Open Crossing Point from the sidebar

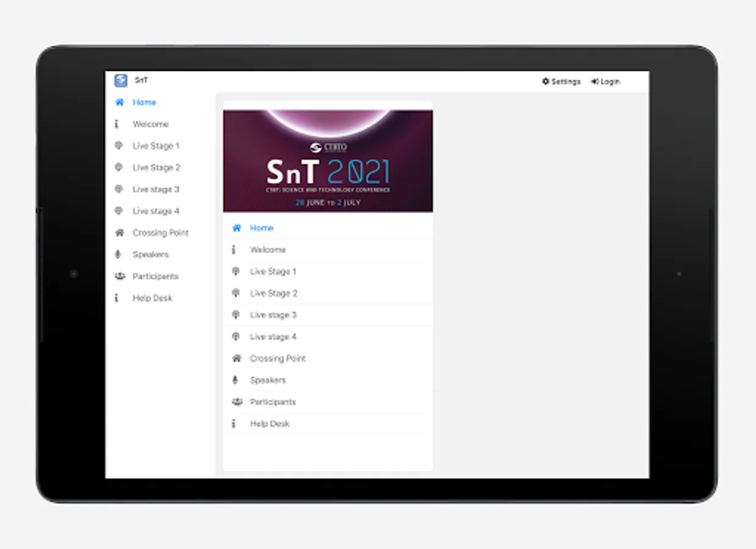[160, 233]
